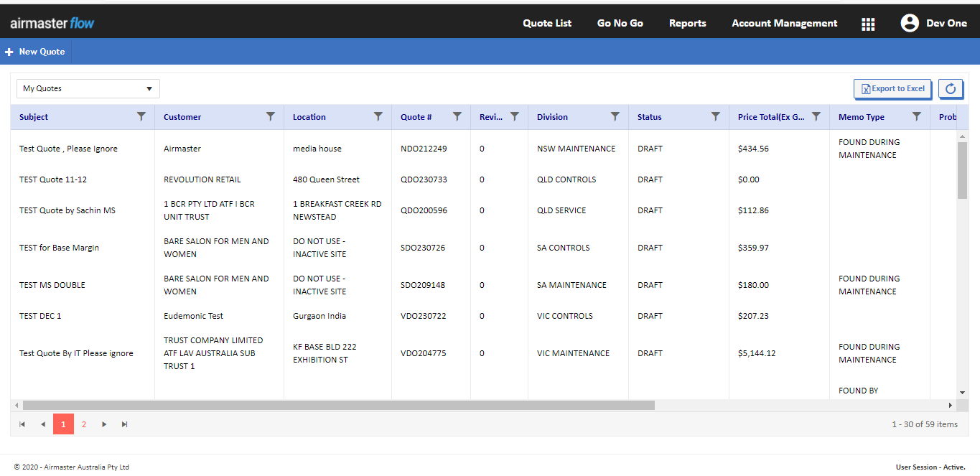Sort by Status column header
This screenshot has width=980, height=476.
650,117
